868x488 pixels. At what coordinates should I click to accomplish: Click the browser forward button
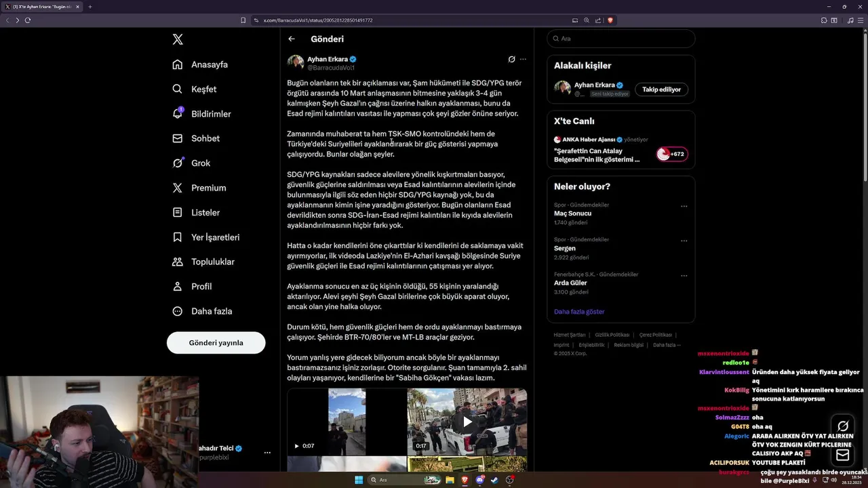18,20
